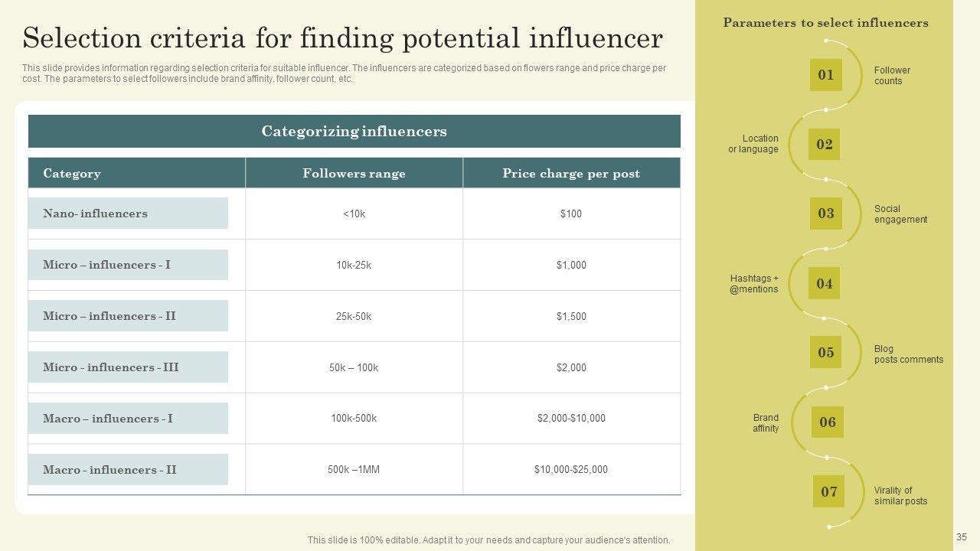Image resolution: width=980 pixels, height=551 pixels.
Task: Select the 02 Location or language box
Action: click(x=824, y=145)
